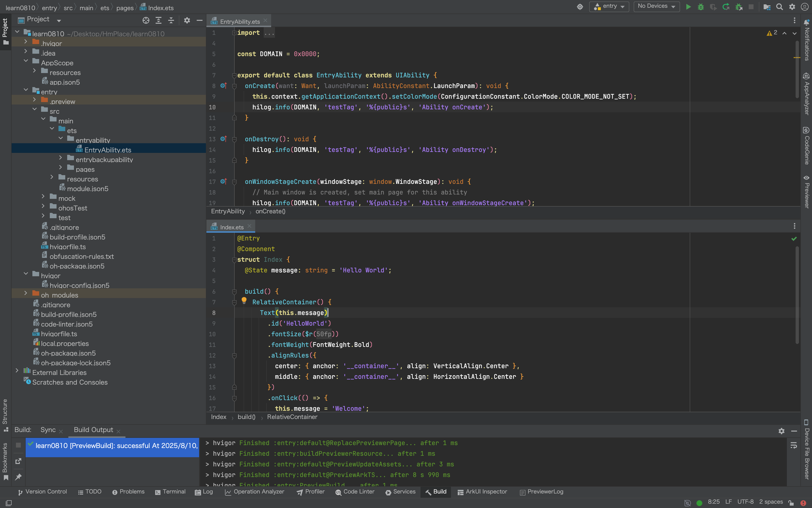Open the Problems tool window

pos(128,492)
